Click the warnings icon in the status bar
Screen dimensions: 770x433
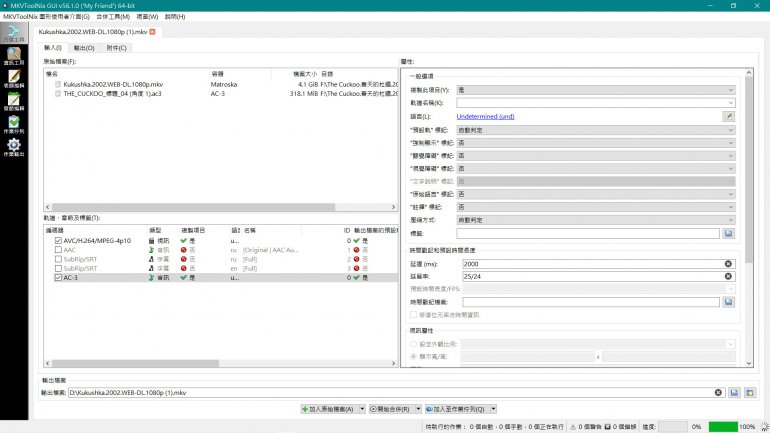coord(573,427)
